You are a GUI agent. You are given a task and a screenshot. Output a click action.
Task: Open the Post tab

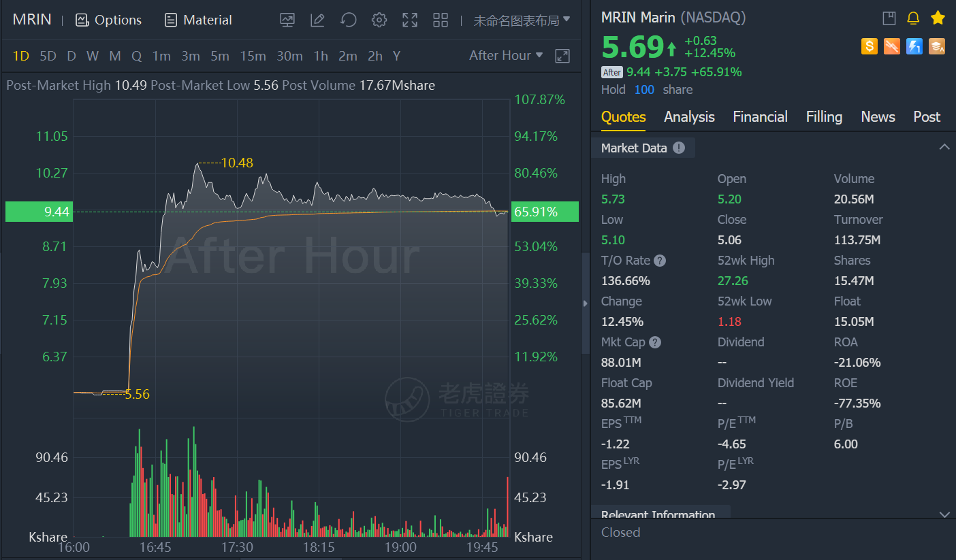click(x=927, y=117)
